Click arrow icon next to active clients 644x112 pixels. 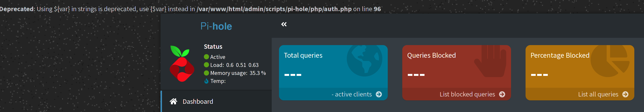click(379, 94)
